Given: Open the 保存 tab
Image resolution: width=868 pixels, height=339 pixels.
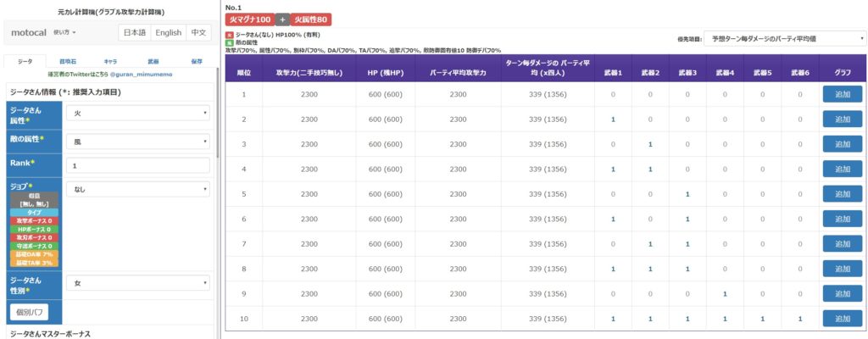Looking at the screenshot, I should click(x=197, y=61).
